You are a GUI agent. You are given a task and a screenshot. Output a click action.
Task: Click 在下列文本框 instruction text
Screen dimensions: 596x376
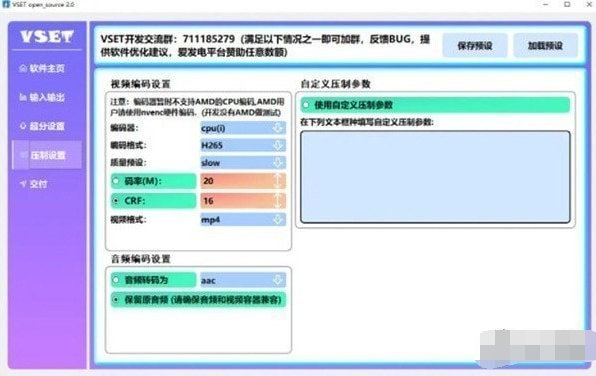click(367, 122)
